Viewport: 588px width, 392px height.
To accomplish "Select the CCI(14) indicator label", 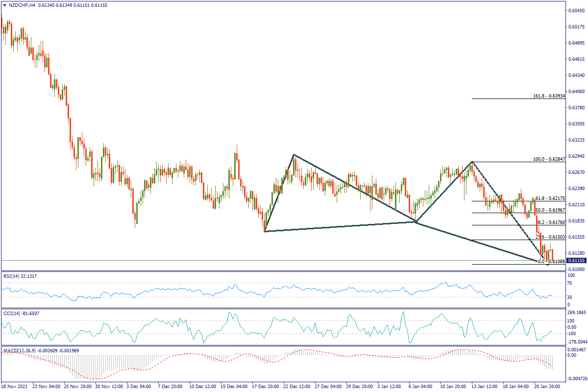I will 21,313.
